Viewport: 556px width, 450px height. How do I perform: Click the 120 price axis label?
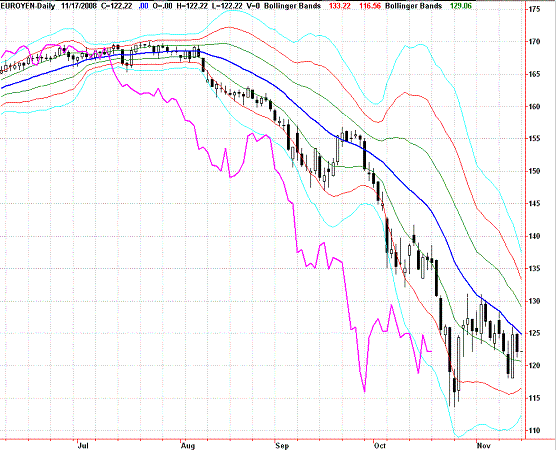[535, 366]
